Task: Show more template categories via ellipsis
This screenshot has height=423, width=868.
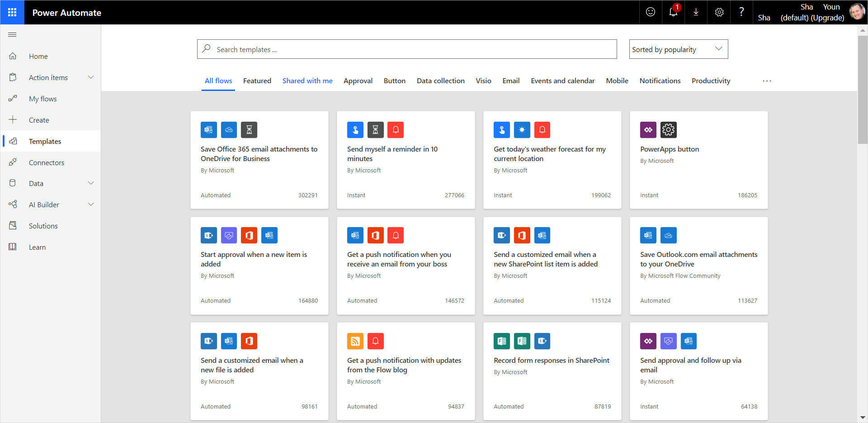Action: click(767, 81)
